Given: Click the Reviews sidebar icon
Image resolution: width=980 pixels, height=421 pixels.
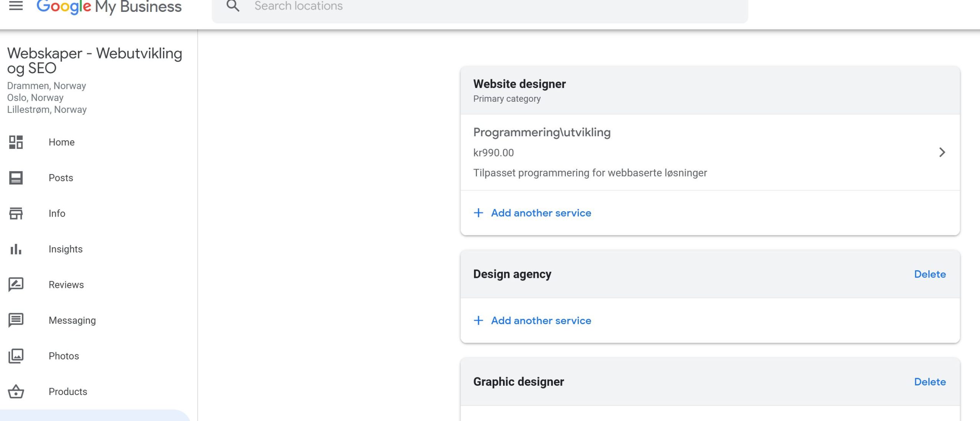Looking at the screenshot, I should (16, 285).
